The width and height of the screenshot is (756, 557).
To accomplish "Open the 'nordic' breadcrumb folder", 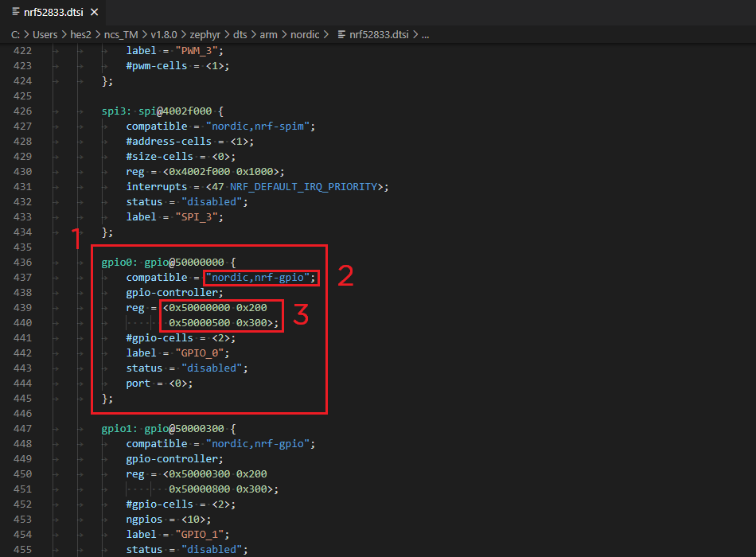I will (x=305, y=35).
